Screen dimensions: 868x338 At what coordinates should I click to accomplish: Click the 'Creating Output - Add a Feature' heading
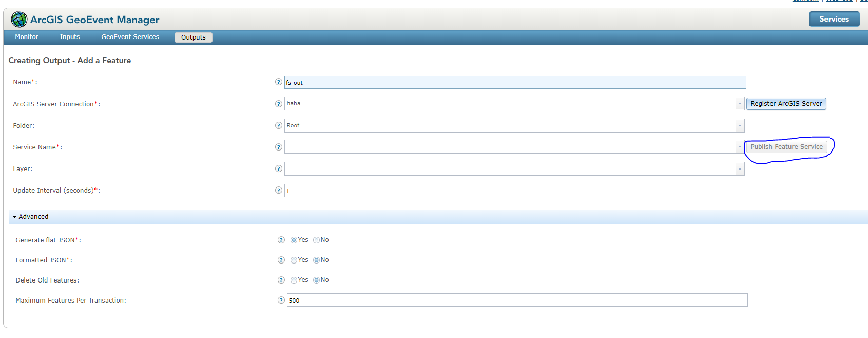point(70,61)
